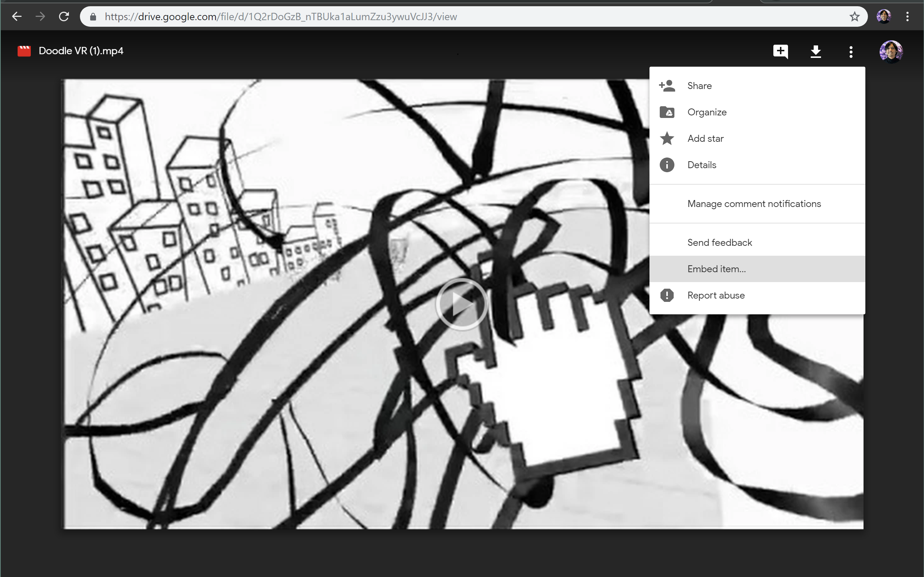Select Embed item... in the menu
The height and width of the screenshot is (577, 924).
(x=757, y=269)
